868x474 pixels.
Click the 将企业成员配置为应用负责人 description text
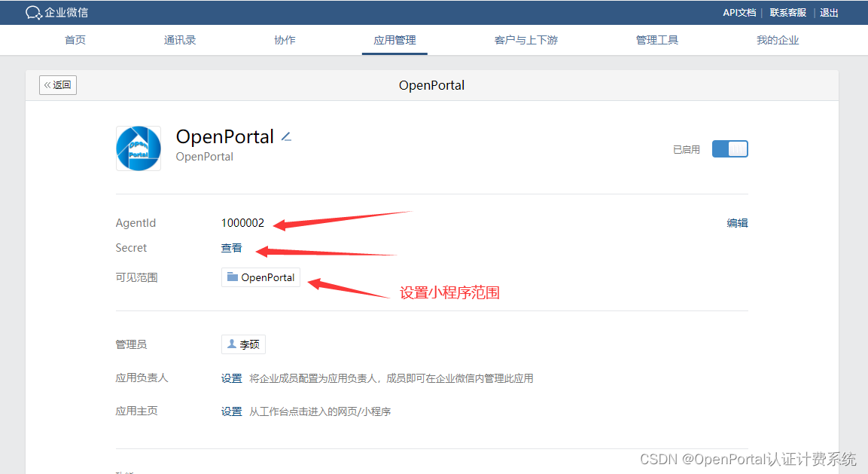391,378
